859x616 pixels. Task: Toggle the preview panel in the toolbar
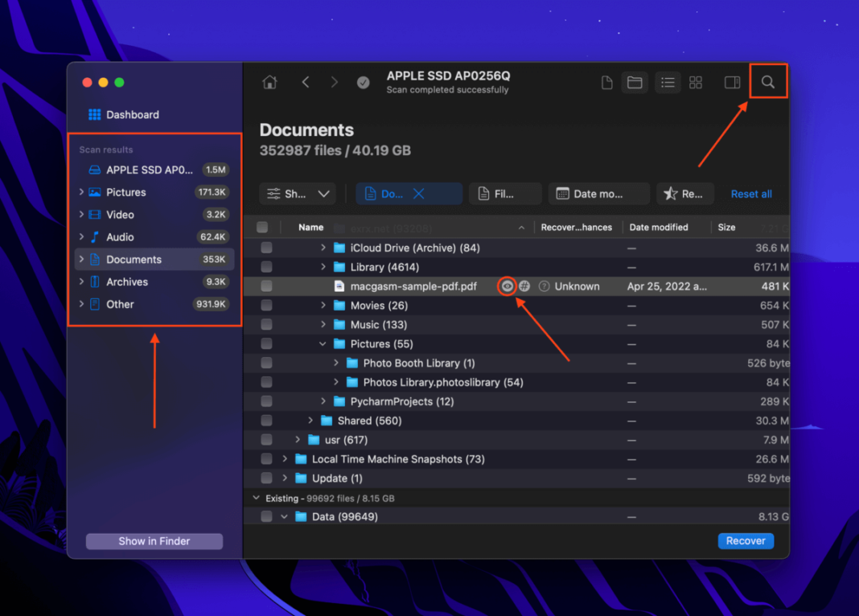pos(732,81)
